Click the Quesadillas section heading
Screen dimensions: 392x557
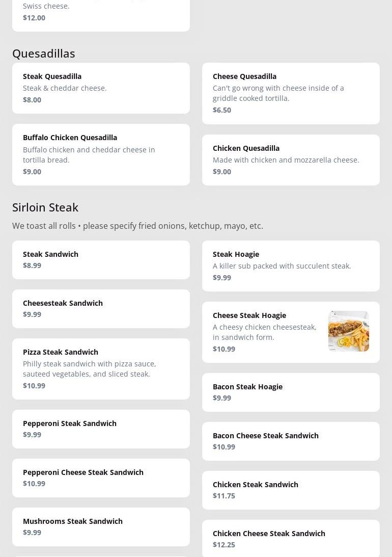point(44,53)
